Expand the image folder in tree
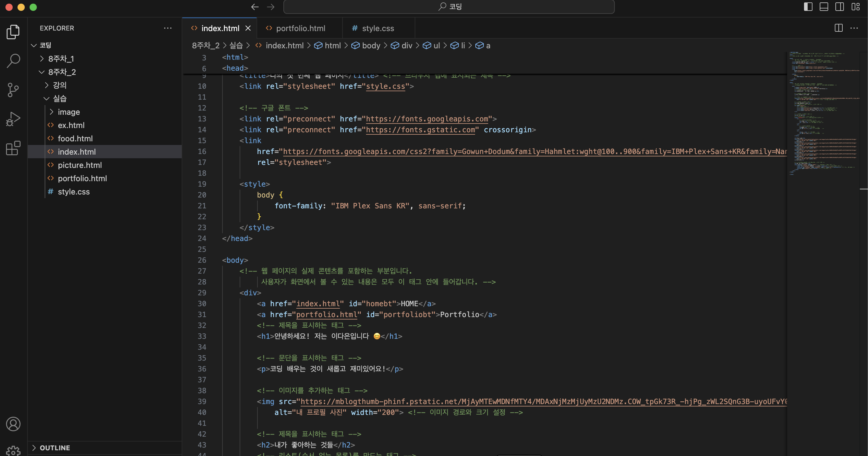Viewport: 868px width, 456px height. point(69,112)
